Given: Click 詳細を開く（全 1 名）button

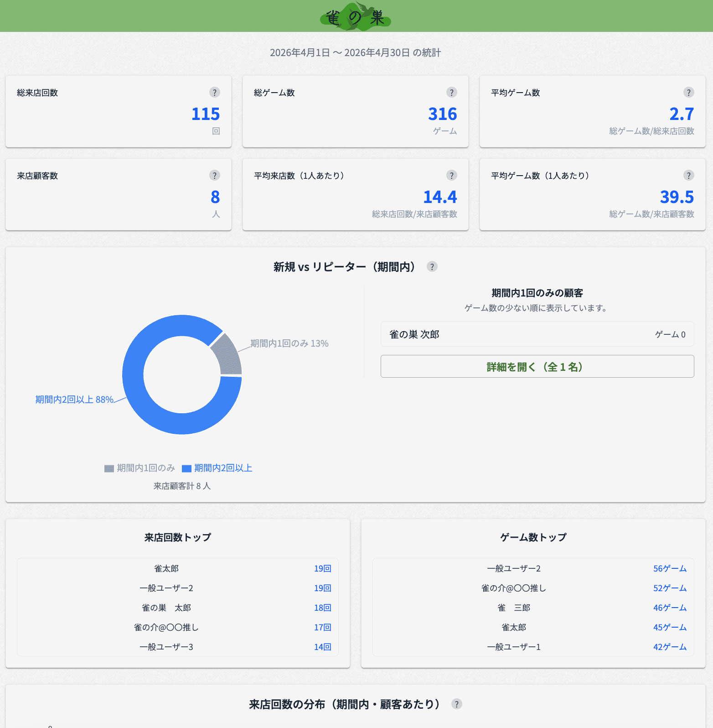Looking at the screenshot, I should click(x=537, y=366).
